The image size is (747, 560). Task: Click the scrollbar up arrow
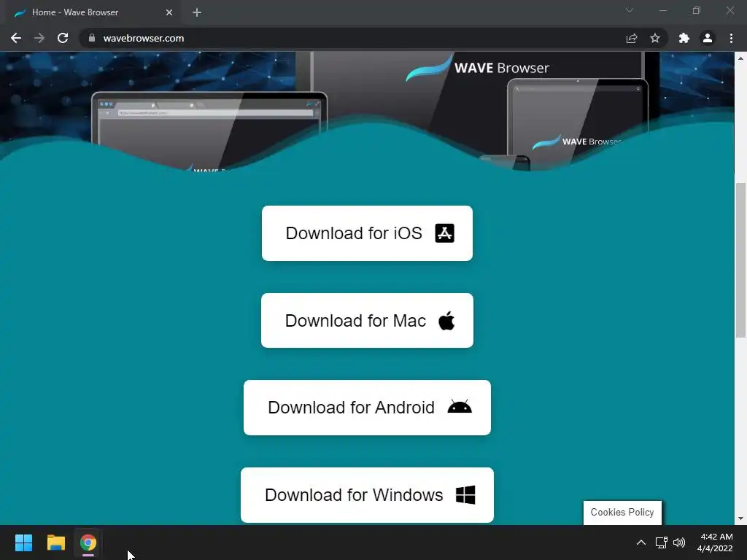point(740,58)
